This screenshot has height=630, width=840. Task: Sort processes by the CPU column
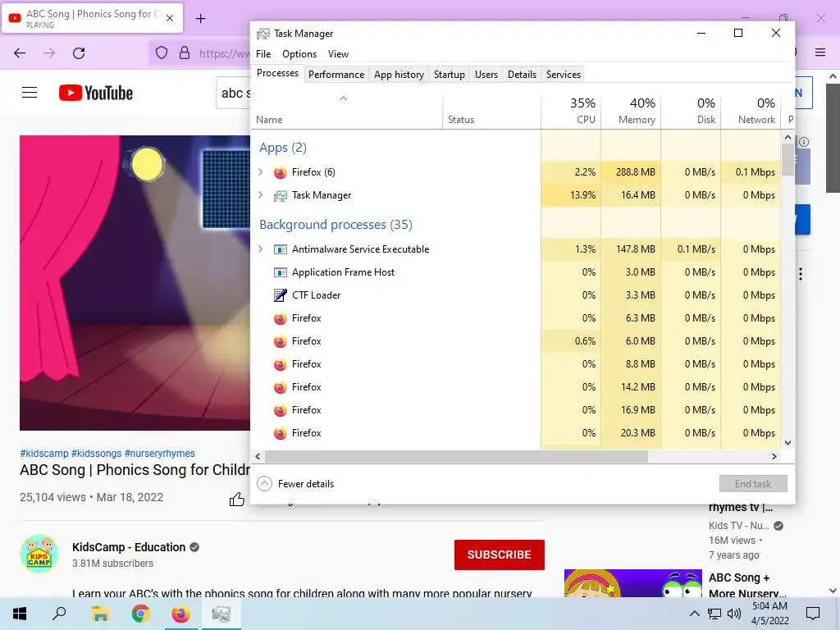(x=571, y=111)
